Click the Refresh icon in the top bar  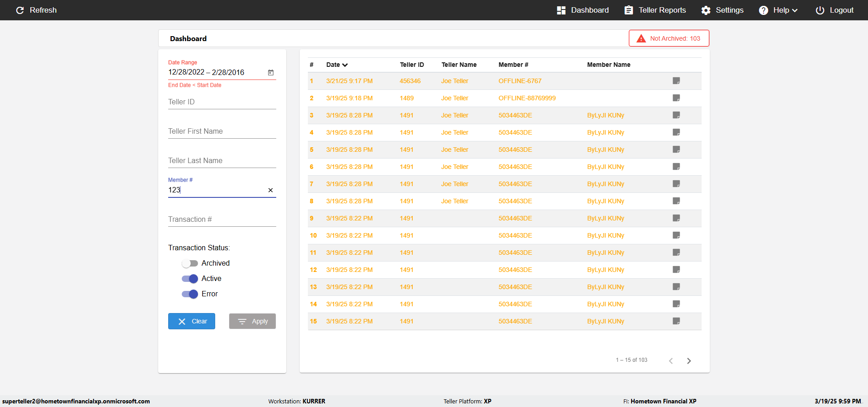pos(20,10)
